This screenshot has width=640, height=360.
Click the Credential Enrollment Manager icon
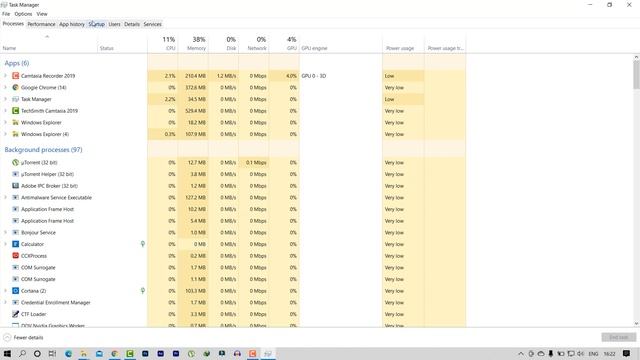coord(16,302)
